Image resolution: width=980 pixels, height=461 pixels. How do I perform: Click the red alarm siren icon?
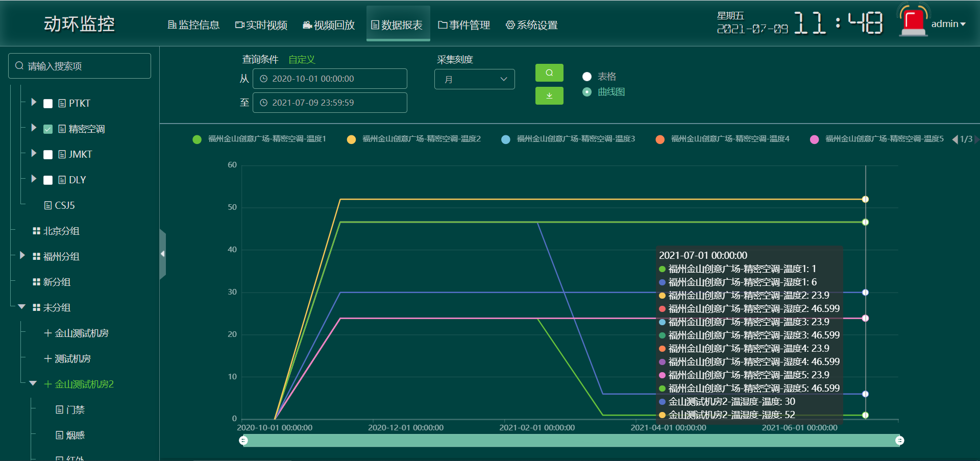click(913, 22)
